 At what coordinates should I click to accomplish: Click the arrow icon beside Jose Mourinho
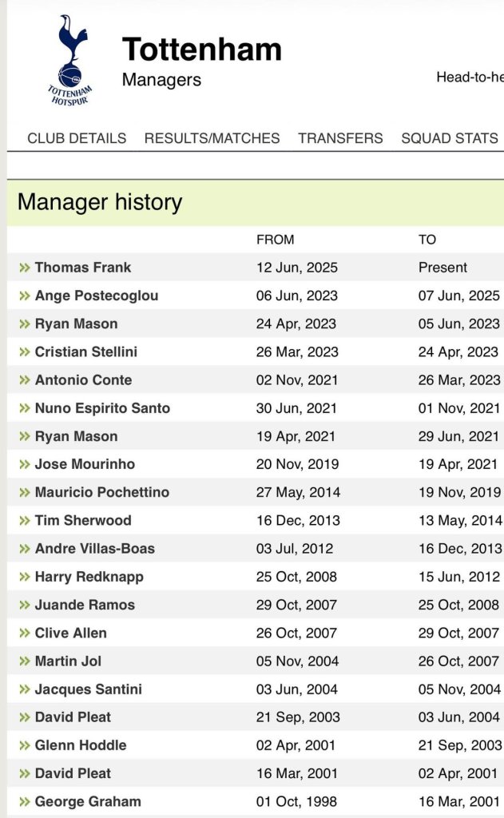(x=25, y=464)
